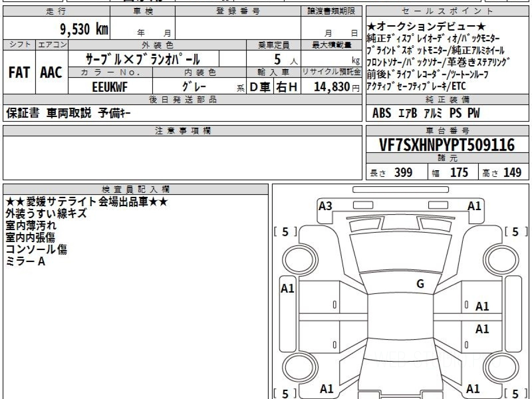Click the 注意事項欄 caution notes box
Screen dimensions: 532x399
[183, 157]
